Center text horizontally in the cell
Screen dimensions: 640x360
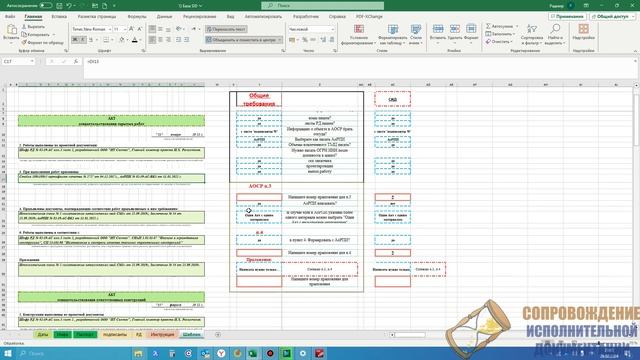(x=160, y=40)
